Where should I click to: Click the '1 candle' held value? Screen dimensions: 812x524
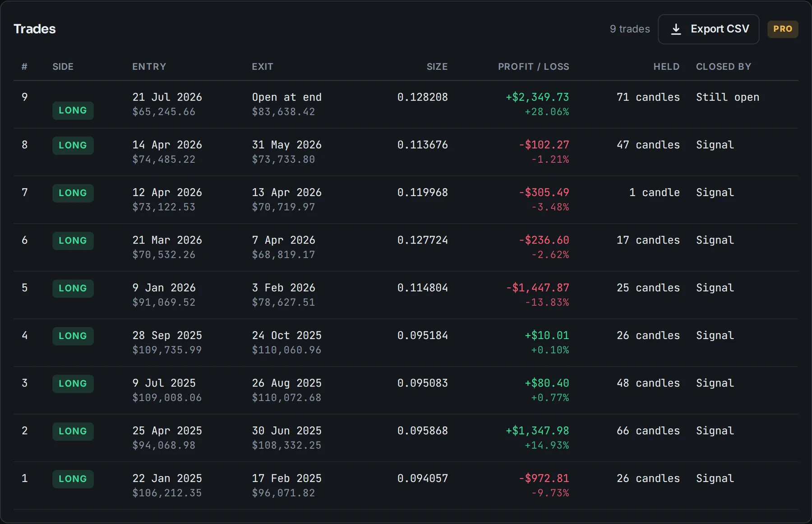click(x=654, y=193)
